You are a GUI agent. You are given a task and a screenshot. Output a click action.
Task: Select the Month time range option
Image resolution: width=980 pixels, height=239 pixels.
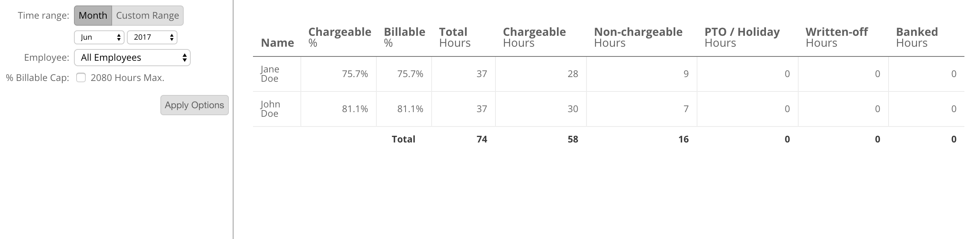(93, 16)
